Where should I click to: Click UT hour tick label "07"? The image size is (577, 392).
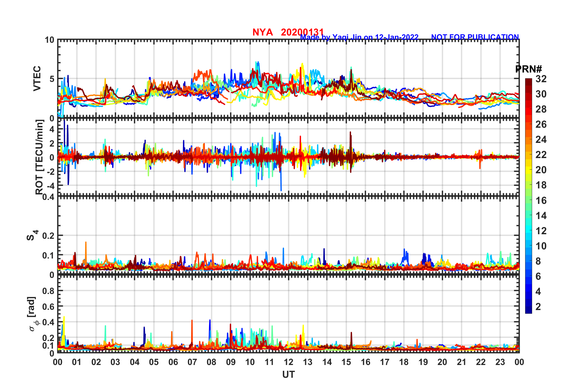coord(192,362)
